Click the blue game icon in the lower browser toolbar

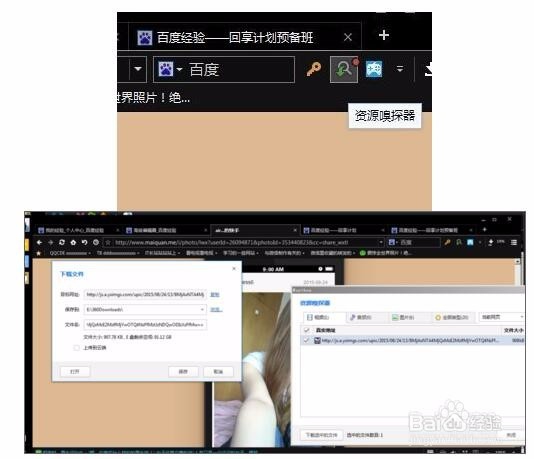pos(470,242)
